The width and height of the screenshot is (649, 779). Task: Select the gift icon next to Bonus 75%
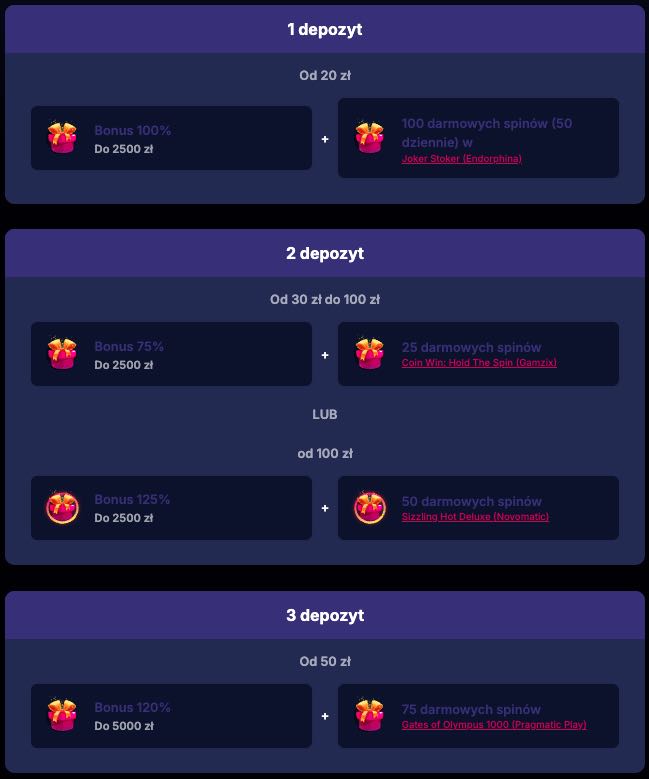click(62, 354)
